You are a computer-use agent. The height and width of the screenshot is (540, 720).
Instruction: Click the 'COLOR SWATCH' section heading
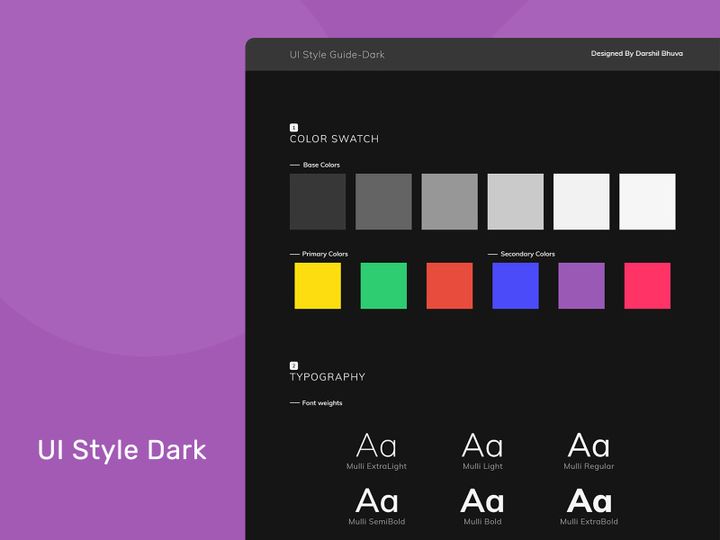pyautogui.click(x=334, y=139)
